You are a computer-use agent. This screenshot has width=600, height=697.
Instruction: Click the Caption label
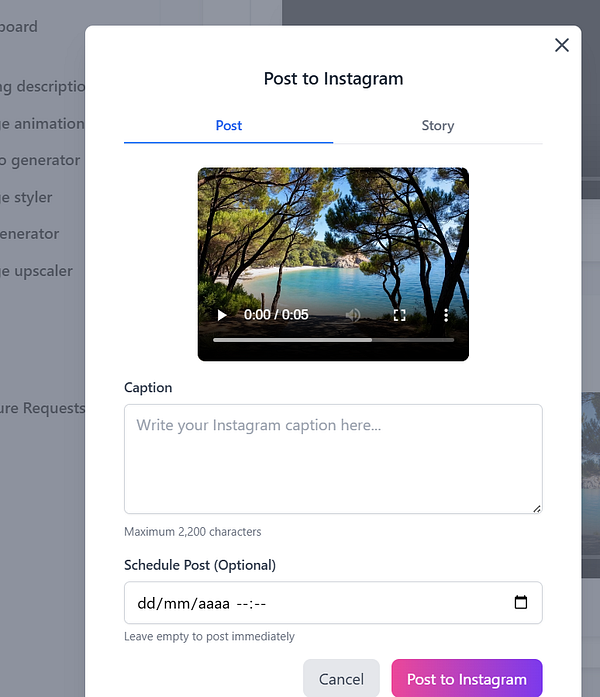pyautogui.click(x=148, y=388)
